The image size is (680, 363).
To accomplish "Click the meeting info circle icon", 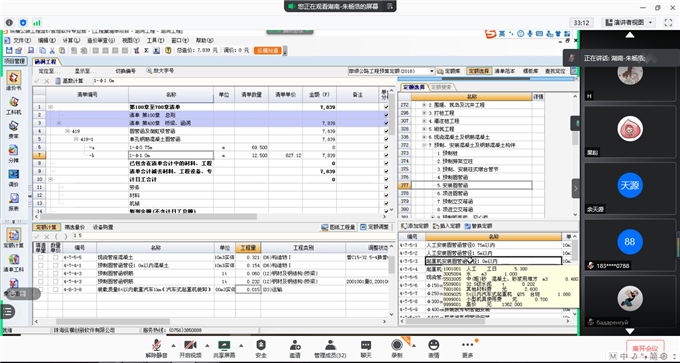I will point(10,22).
